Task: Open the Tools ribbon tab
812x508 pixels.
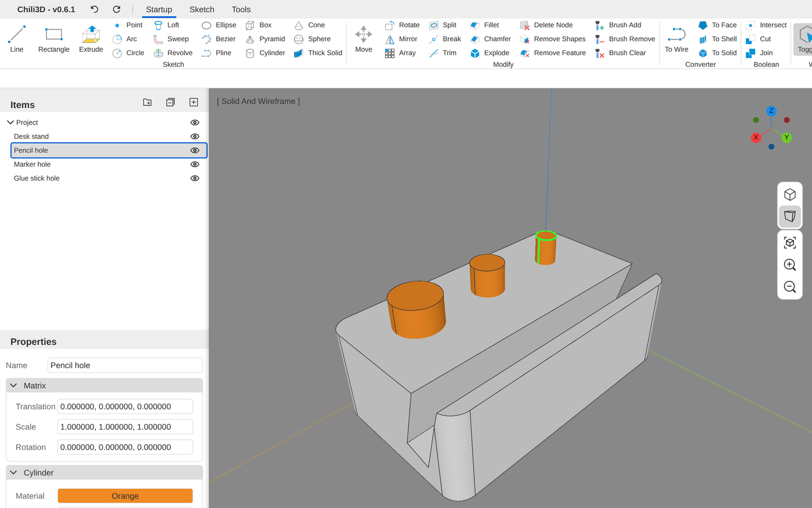Action: 241,9
